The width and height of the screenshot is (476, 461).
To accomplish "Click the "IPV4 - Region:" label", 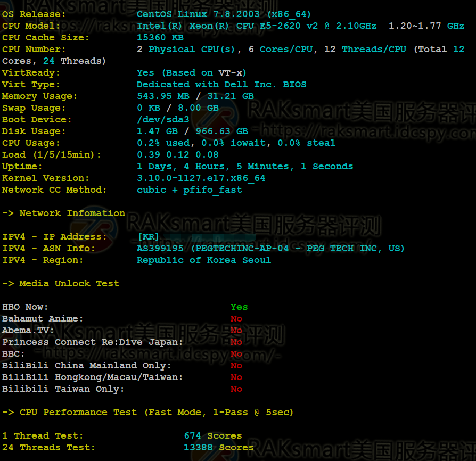I will pos(43,260).
